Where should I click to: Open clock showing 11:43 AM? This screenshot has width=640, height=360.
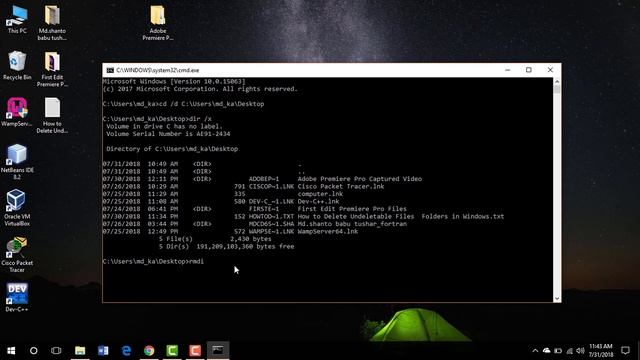601,351
